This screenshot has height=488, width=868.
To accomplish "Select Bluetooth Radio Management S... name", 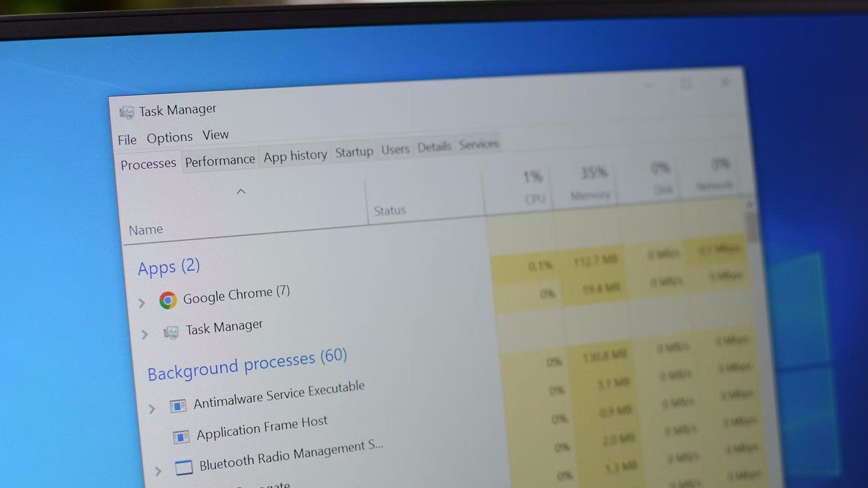I will (x=291, y=456).
